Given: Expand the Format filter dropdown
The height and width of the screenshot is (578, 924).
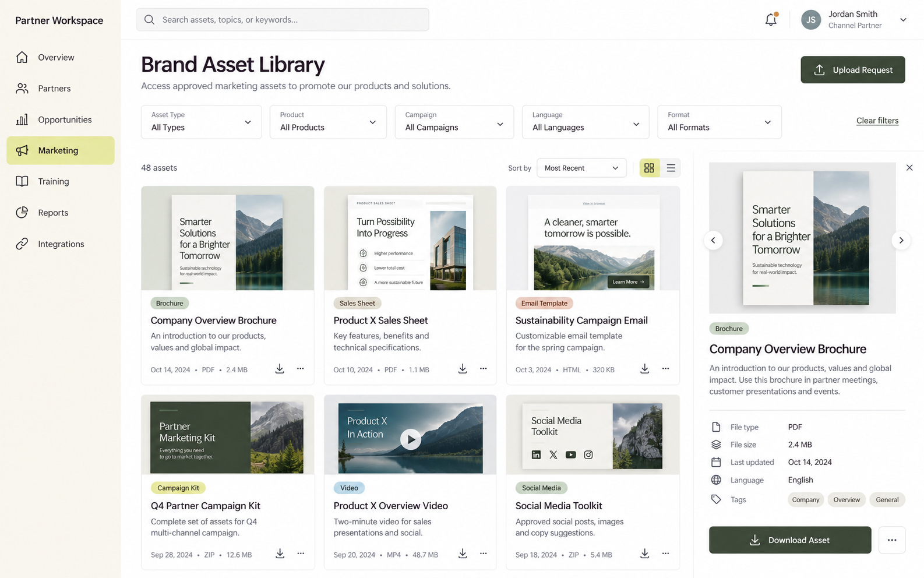Looking at the screenshot, I should click(720, 122).
